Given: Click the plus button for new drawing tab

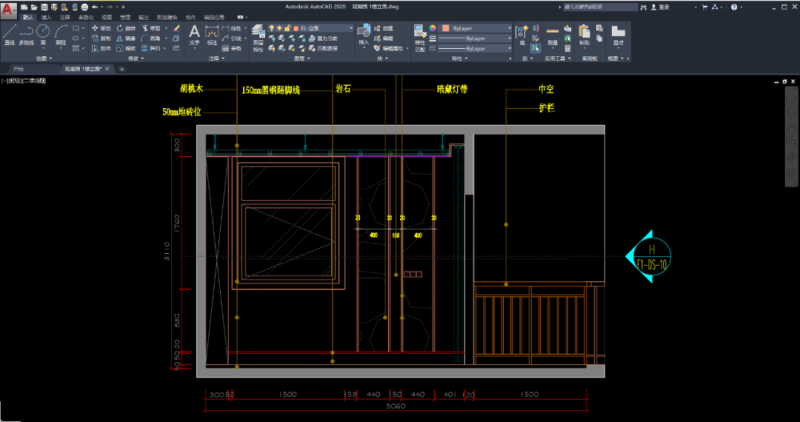Looking at the screenshot, I should pos(122,70).
